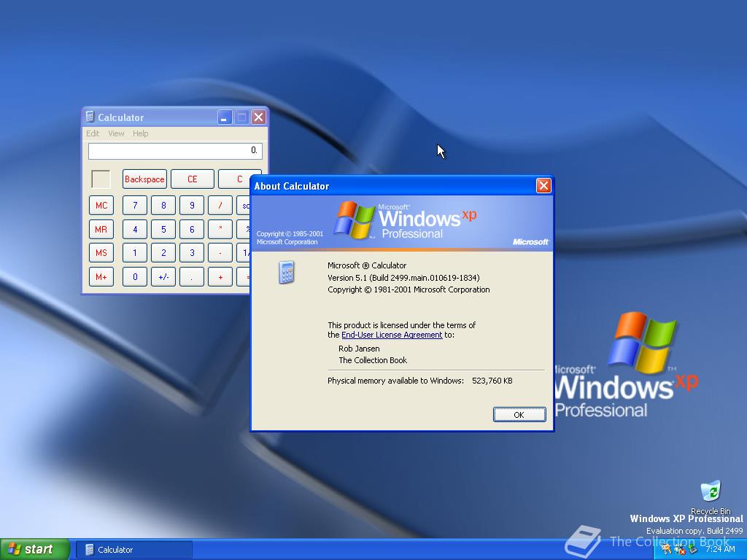Click digit 5 on Calculator
The image size is (747, 560).
[x=163, y=229]
